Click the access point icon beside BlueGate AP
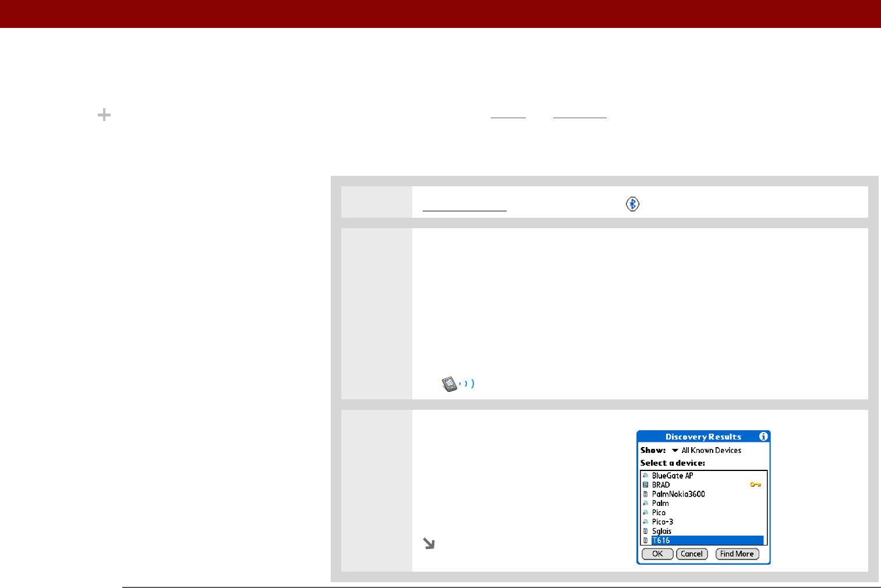This screenshot has height=588, width=881. 645,476
